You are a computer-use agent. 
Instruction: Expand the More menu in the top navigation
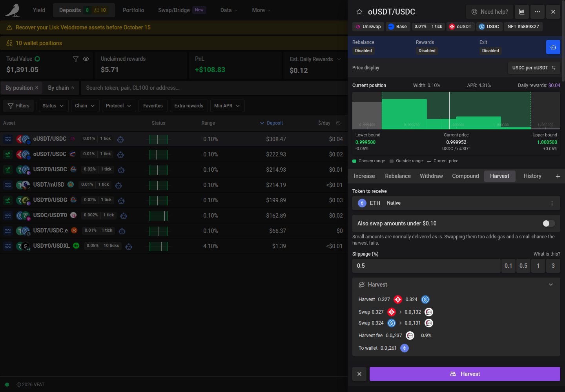pos(261,10)
